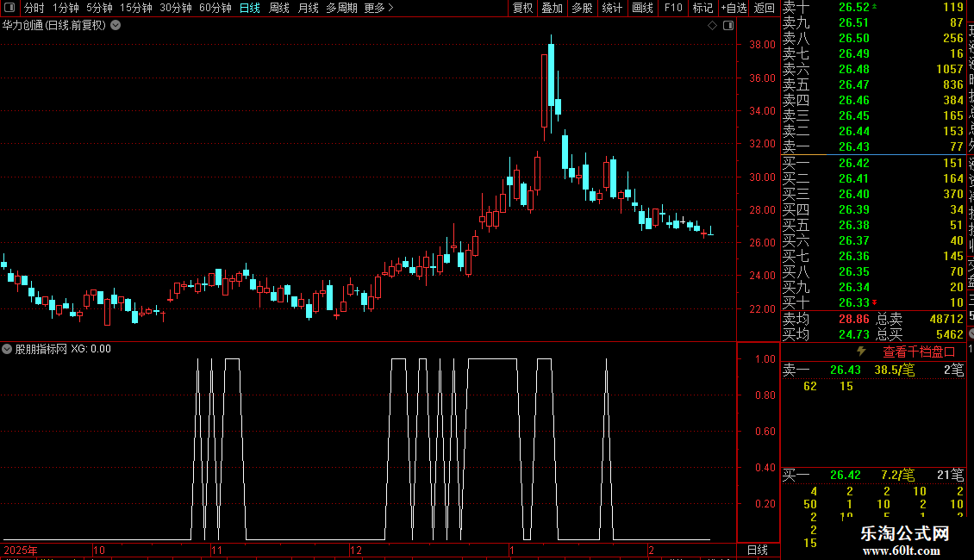Select the 卖六 26.48 row with 1057
This screenshot has width=974, height=560.
[873, 69]
